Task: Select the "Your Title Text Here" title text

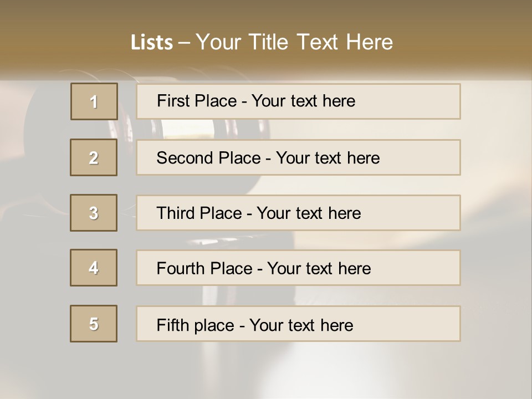Action: click(x=294, y=42)
